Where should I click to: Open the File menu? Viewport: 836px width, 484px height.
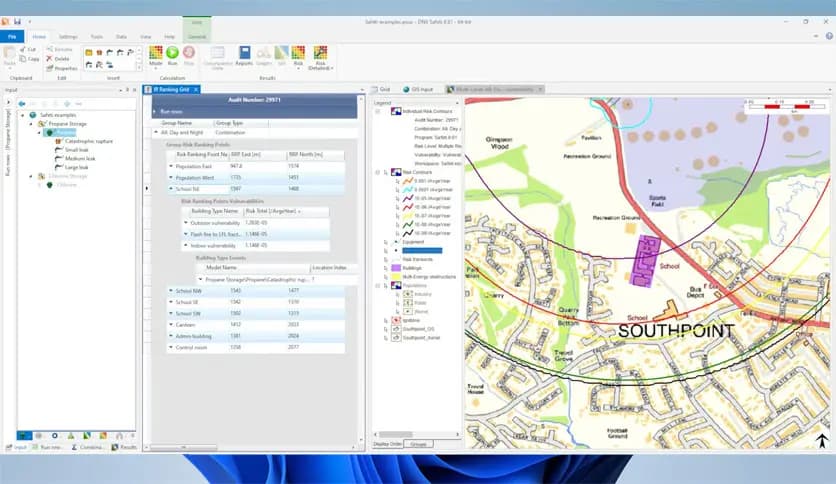[12, 36]
